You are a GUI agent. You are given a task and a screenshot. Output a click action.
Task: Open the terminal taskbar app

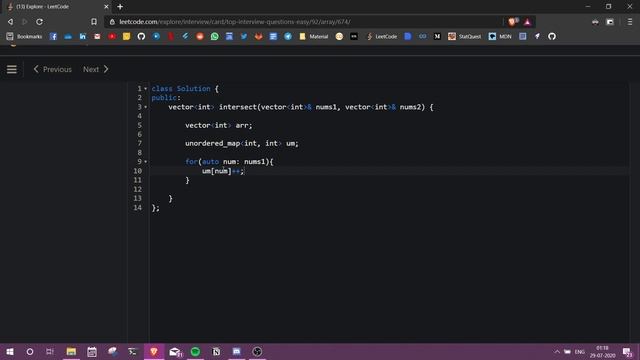(133, 351)
